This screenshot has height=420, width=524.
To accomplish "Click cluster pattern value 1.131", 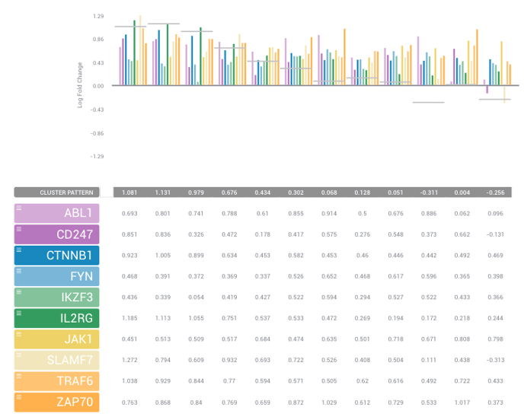I will 163,192.
